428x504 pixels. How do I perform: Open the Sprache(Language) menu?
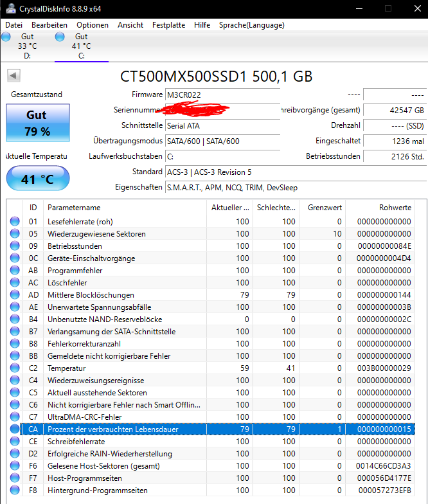coord(252,25)
